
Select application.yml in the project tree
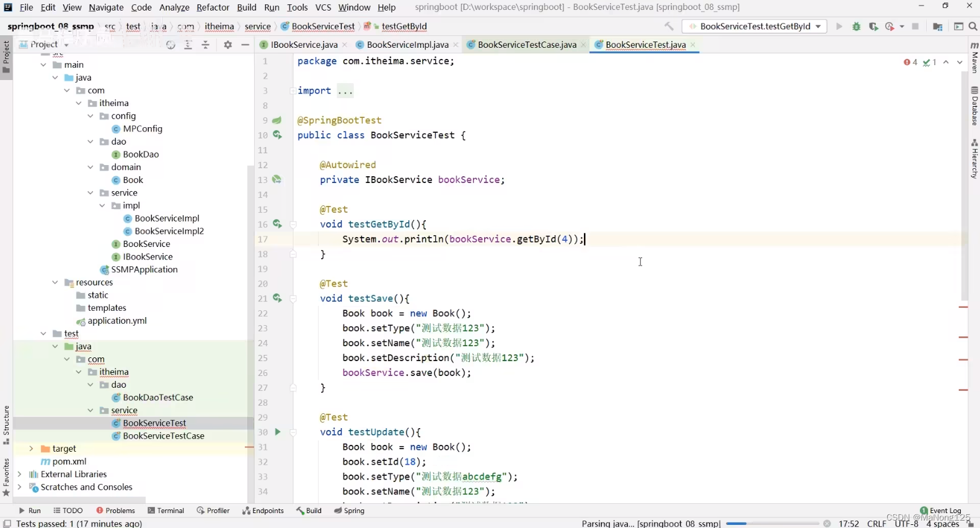click(x=117, y=321)
